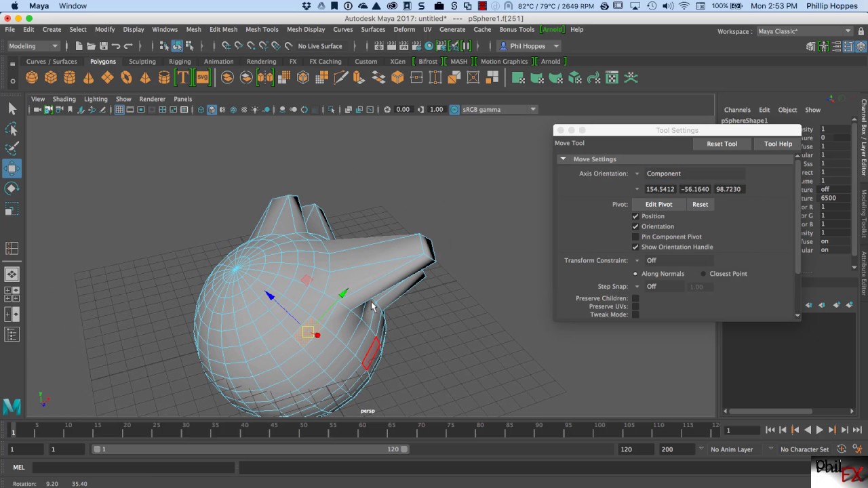The width and height of the screenshot is (868, 488).
Task: Click the undo arrow icon
Action: pyautogui.click(x=116, y=46)
